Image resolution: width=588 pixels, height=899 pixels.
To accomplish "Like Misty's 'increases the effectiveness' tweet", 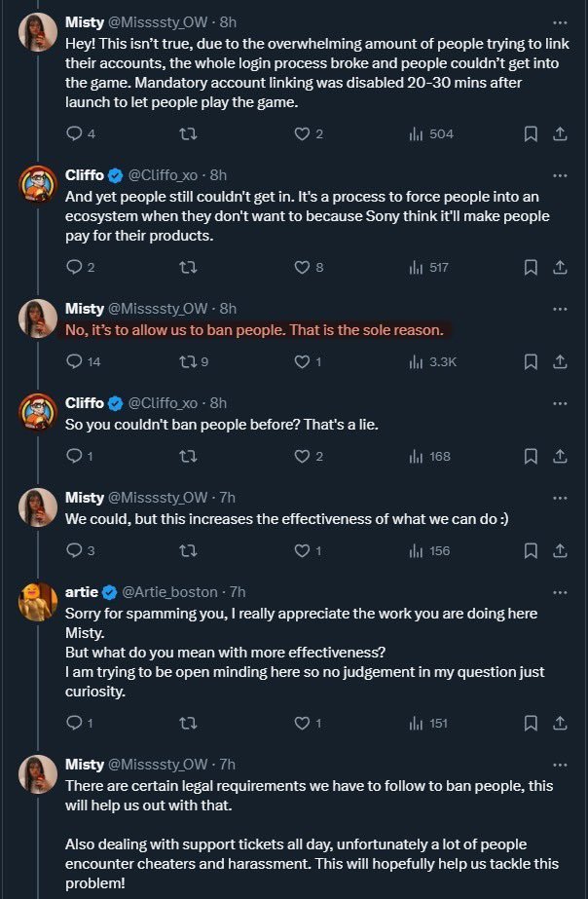I will pyautogui.click(x=302, y=550).
